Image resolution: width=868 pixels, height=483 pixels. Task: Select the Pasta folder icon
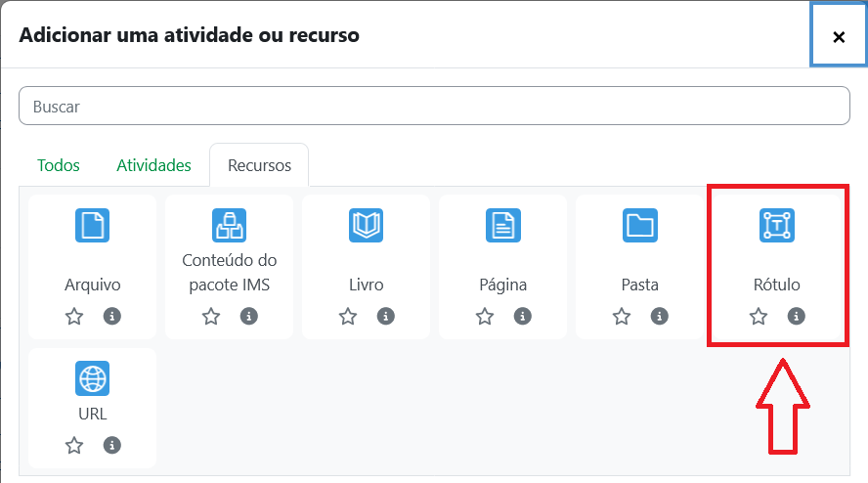[x=640, y=226]
